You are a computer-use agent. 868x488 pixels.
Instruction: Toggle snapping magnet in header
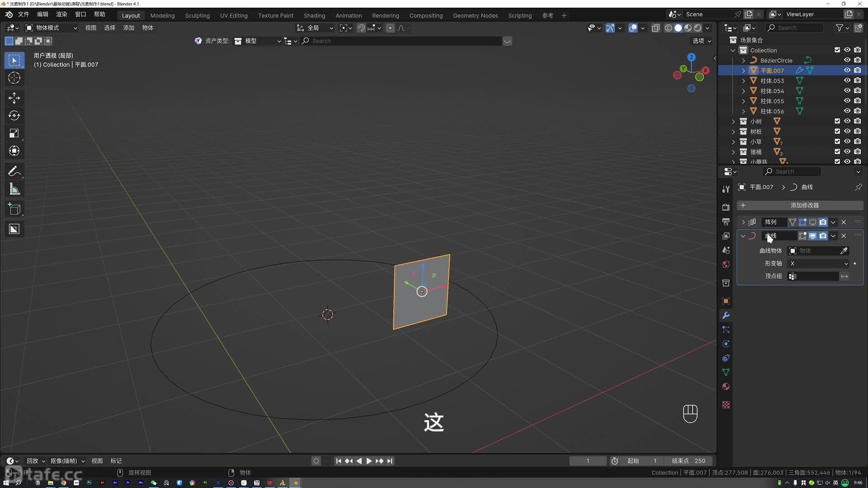coord(361,28)
